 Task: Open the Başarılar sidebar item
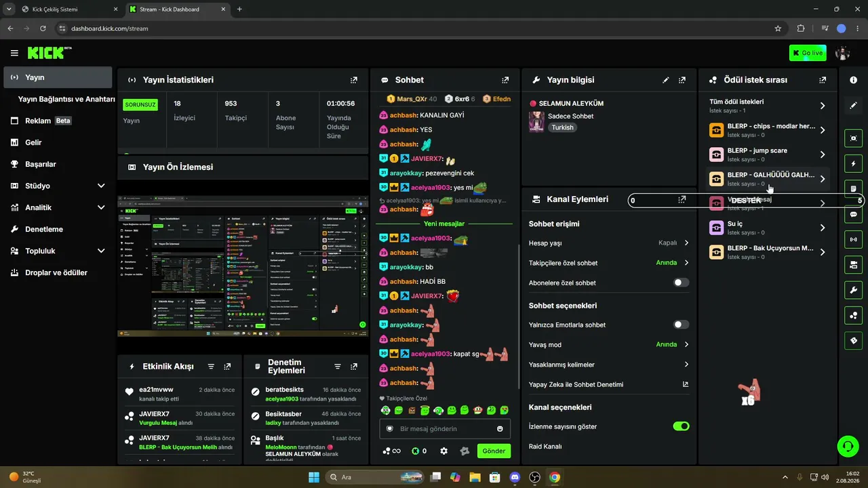click(58, 164)
